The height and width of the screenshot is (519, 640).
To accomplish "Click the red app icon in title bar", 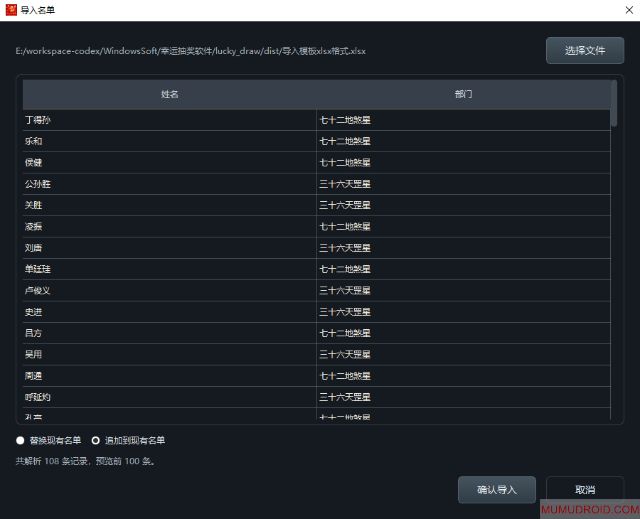I will pyautogui.click(x=11, y=10).
